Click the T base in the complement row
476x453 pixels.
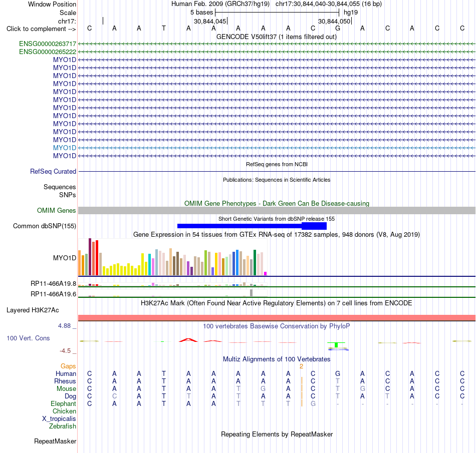[x=164, y=28]
